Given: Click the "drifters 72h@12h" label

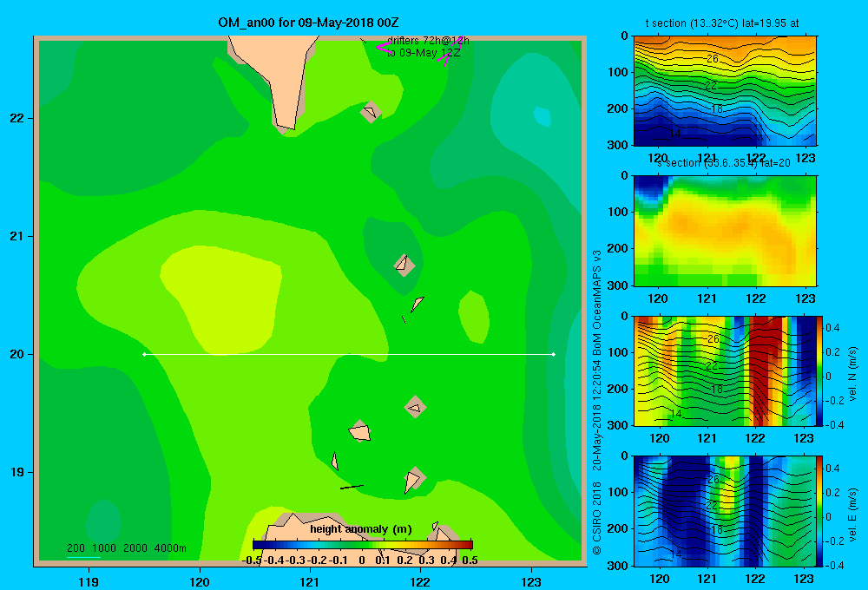Looking at the screenshot, I should click(x=428, y=41).
